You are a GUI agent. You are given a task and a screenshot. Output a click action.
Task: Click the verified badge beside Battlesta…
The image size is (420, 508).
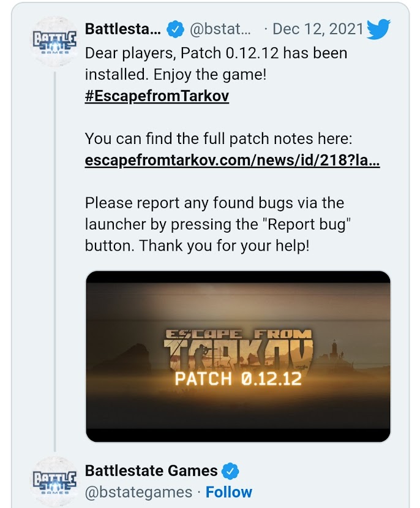[175, 29]
